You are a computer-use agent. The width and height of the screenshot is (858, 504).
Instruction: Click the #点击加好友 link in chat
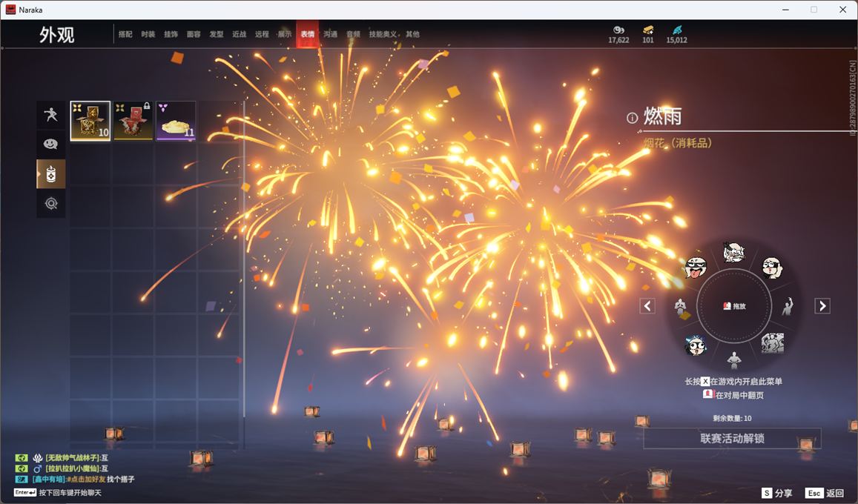pos(85,479)
